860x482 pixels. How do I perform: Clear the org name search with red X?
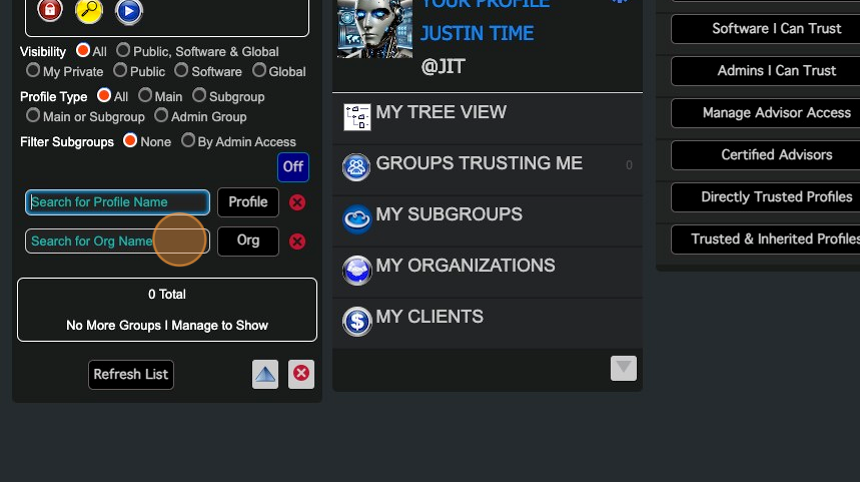click(x=297, y=241)
